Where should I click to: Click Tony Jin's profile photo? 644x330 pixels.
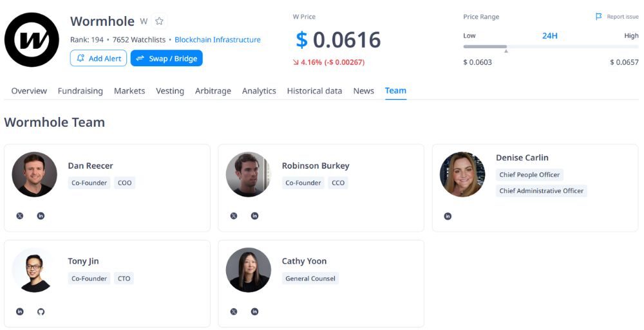(x=35, y=270)
